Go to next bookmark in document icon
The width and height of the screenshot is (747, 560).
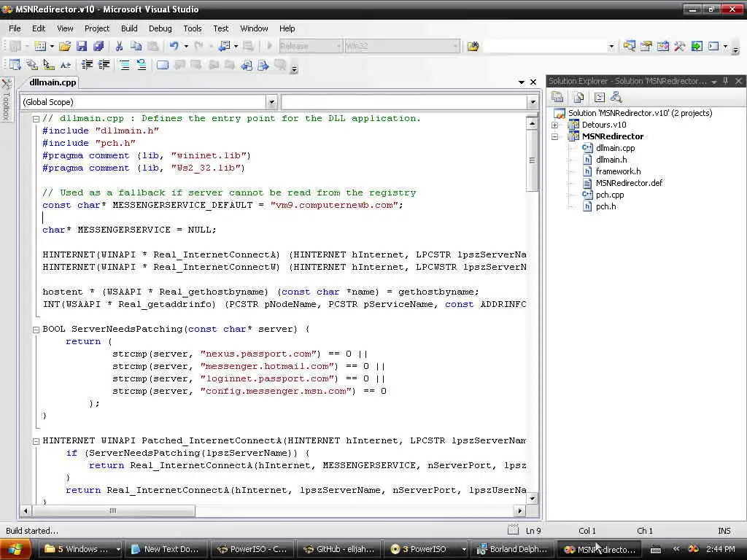pyautogui.click(x=263, y=65)
